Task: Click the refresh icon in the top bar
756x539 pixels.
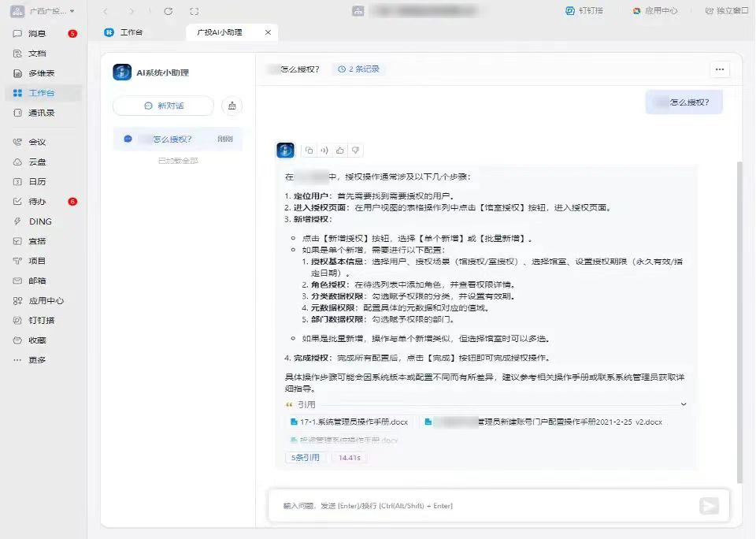Action: (x=168, y=11)
